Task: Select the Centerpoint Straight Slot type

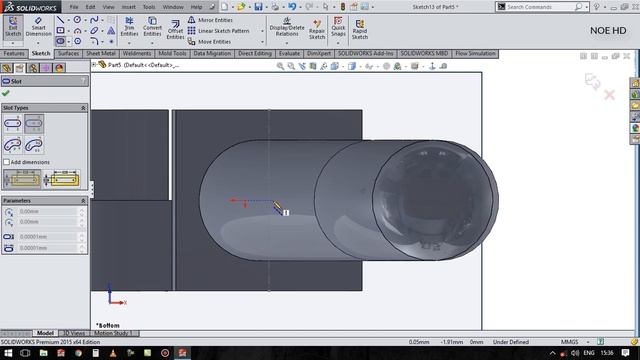Action: pyautogui.click(x=34, y=123)
